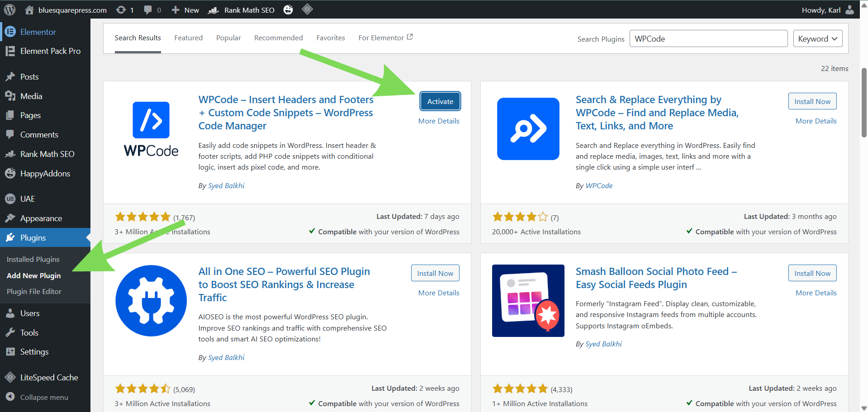Switch to the Popular plugins tab
The height and width of the screenshot is (412, 868).
pos(228,38)
